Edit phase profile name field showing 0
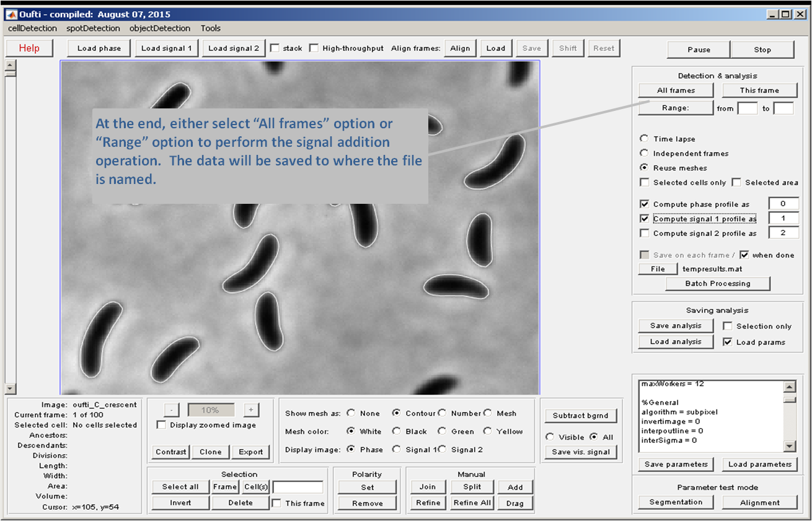This screenshot has height=521, width=812. click(x=783, y=204)
